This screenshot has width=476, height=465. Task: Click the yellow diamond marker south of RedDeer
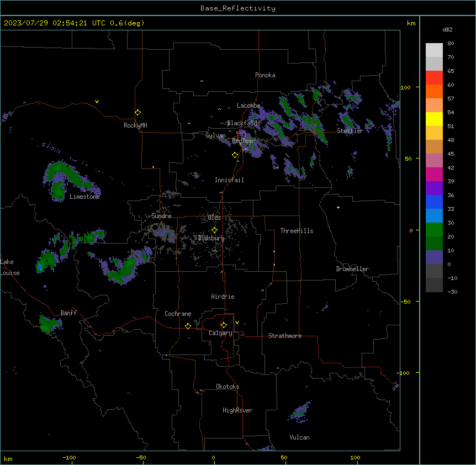235,155
